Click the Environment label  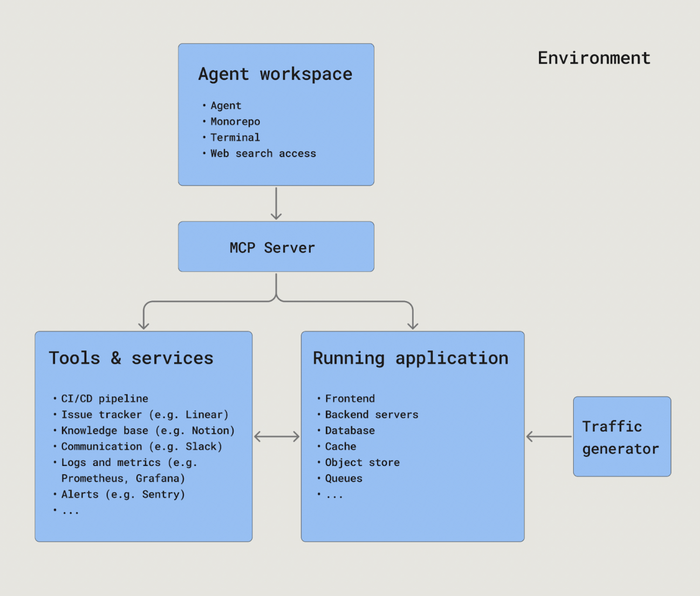(594, 58)
